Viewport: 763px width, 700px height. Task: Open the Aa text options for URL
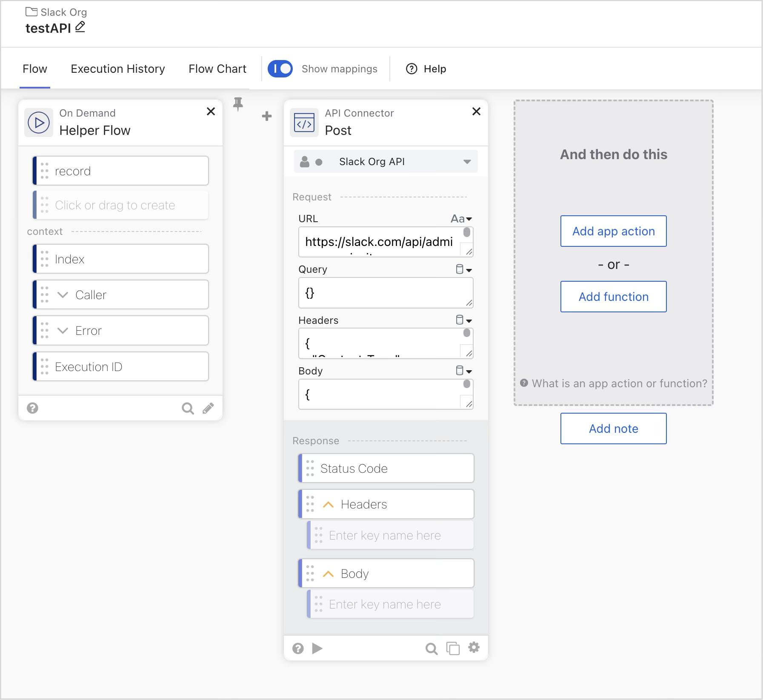pos(460,218)
